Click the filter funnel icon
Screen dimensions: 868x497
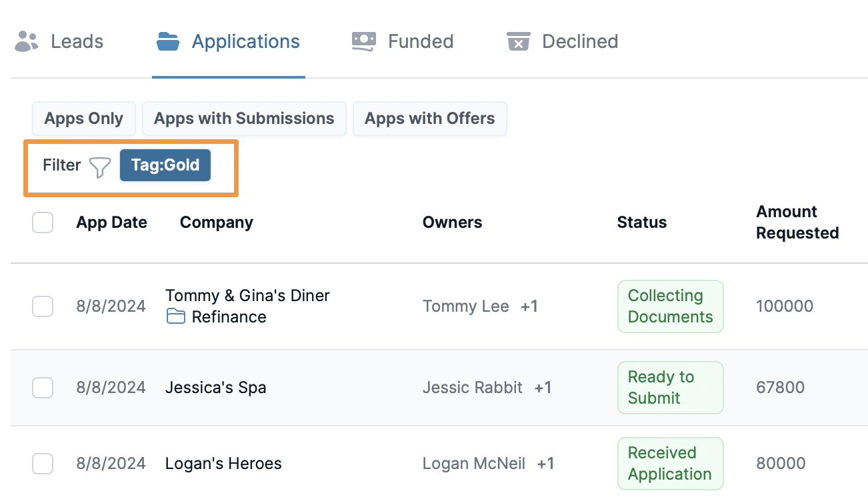tap(100, 167)
